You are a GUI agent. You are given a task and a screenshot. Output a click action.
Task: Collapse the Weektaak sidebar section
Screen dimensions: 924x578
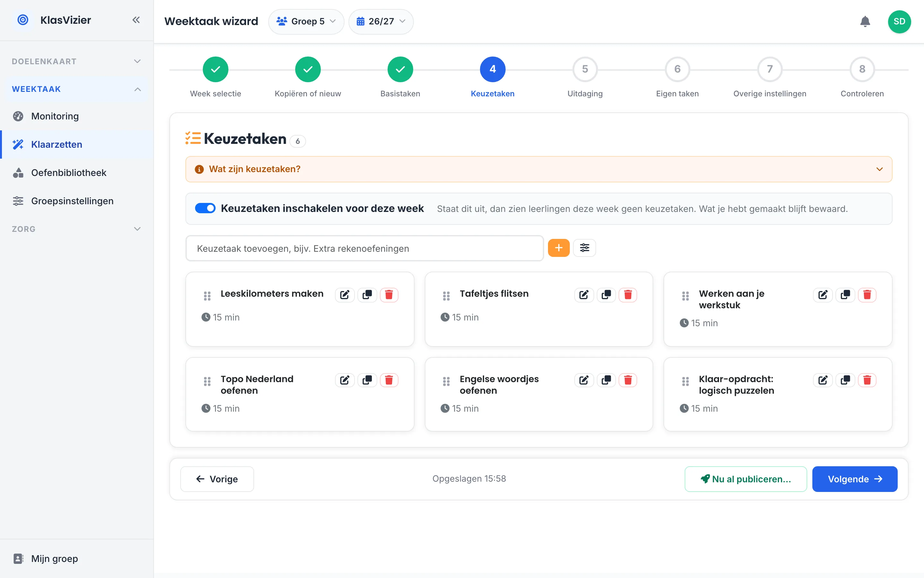click(76, 89)
